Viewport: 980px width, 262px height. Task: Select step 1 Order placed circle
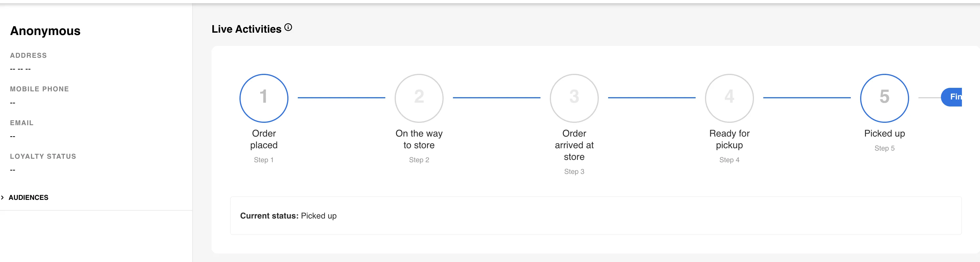[x=264, y=98]
